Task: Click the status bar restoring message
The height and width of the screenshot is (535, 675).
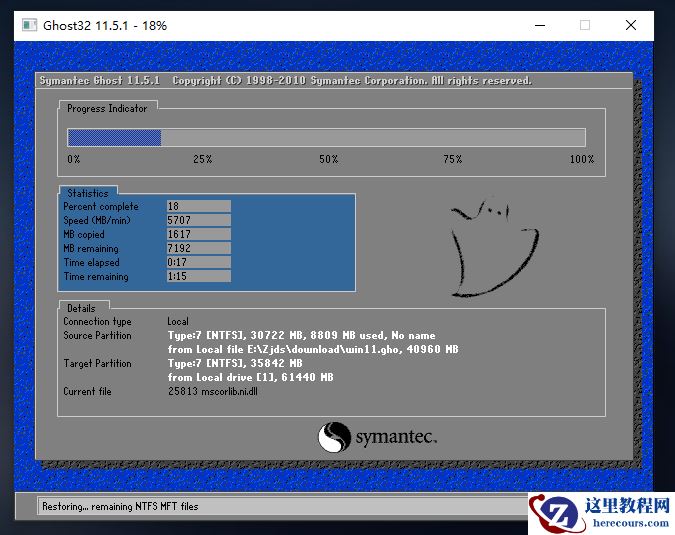Action: click(120, 507)
